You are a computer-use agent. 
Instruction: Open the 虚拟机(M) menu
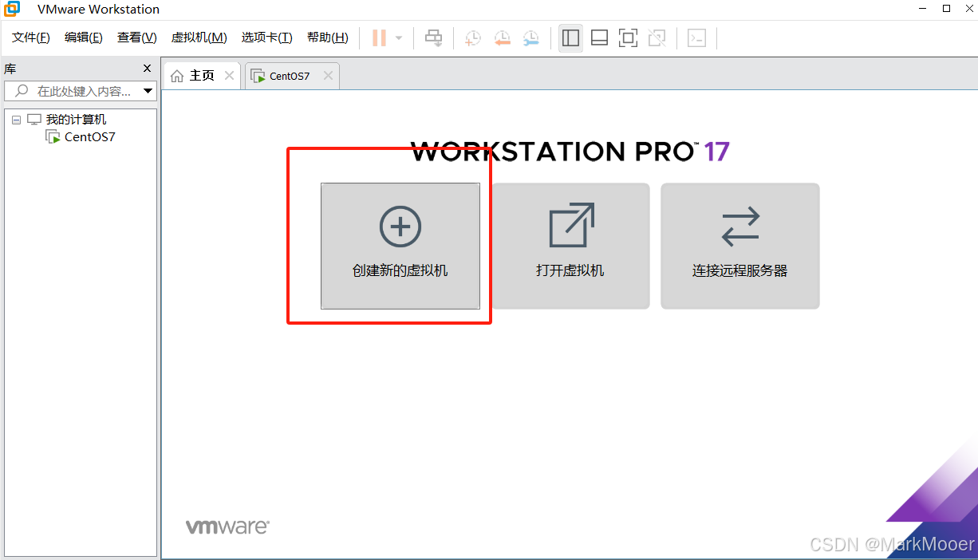point(199,37)
